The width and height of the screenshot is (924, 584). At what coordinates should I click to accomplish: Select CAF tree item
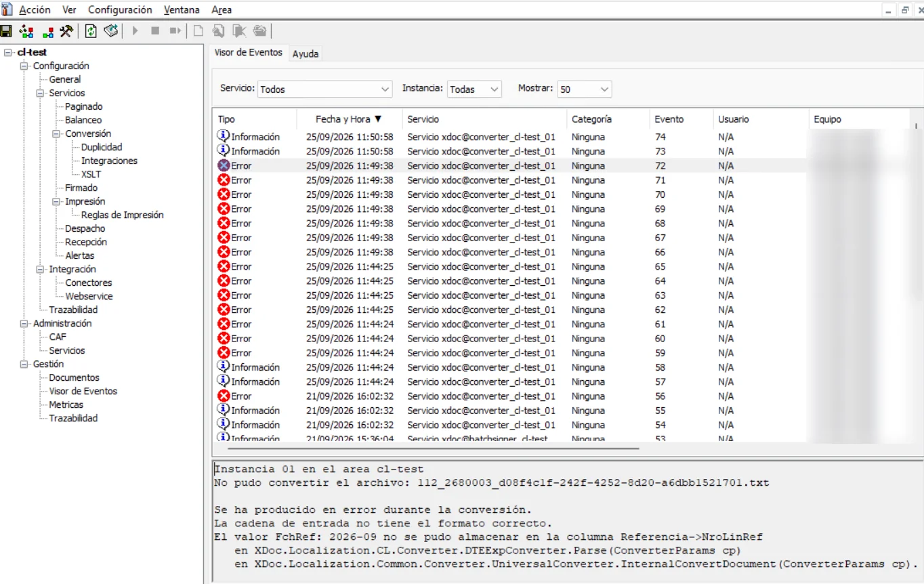58,337
